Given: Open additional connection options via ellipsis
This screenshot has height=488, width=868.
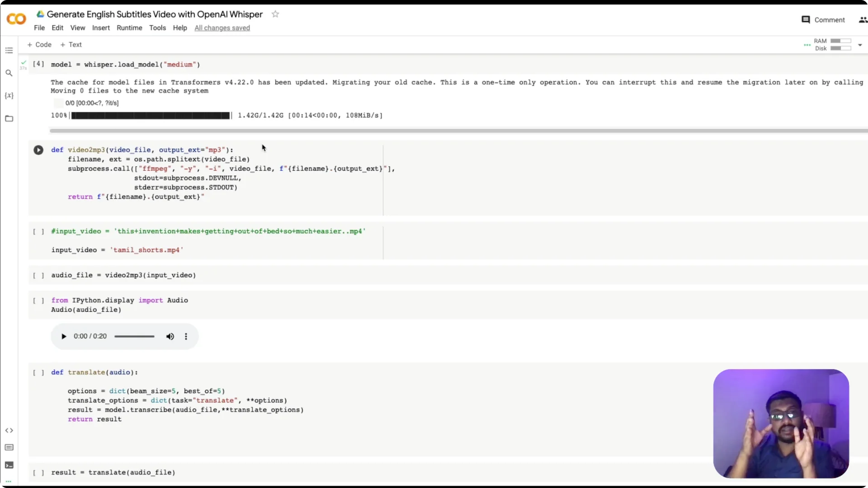Looking at the screenshot, I should (x=808, y=45).
